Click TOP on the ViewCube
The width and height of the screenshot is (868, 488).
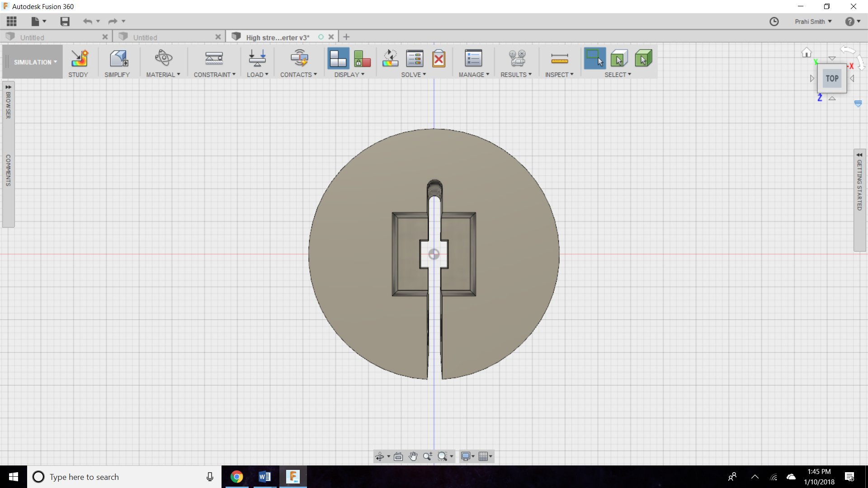click(x=831, y=78)
